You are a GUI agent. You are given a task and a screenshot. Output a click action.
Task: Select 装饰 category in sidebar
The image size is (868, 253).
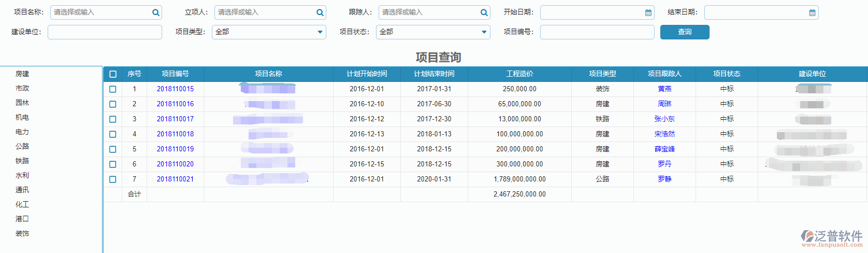pyautogui.click(x=22, y=234)
